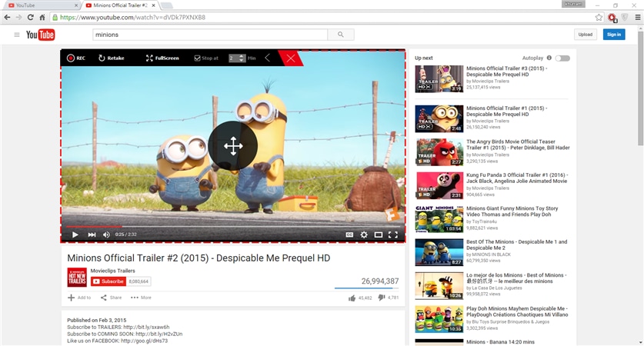Click Add to playlist button
The image size is (644, 346).
click(79, 298)
